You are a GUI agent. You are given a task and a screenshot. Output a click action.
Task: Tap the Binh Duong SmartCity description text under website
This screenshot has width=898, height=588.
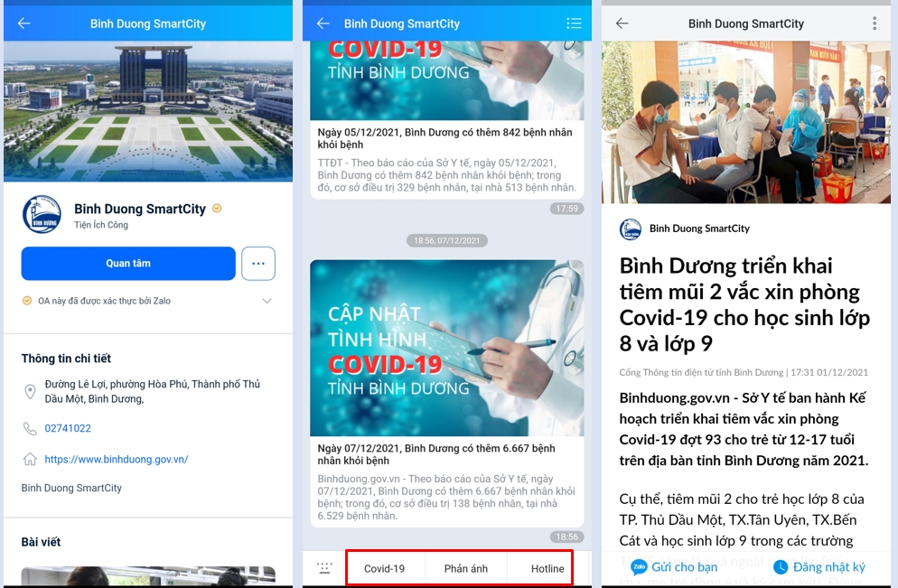(x=71, y=488)
